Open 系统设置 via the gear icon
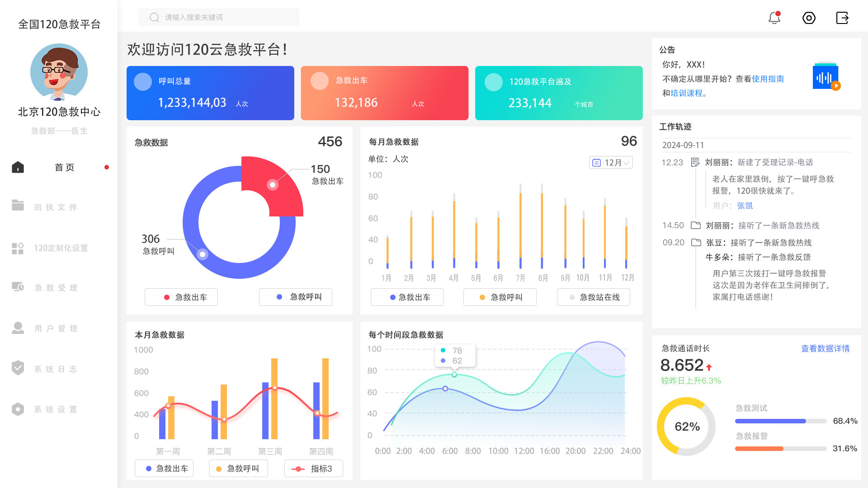The height and width of the screenshot is (488, 868). pos(18,409)
